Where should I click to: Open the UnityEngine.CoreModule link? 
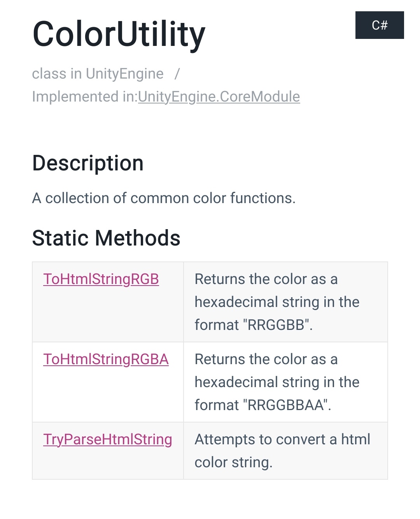219,96
